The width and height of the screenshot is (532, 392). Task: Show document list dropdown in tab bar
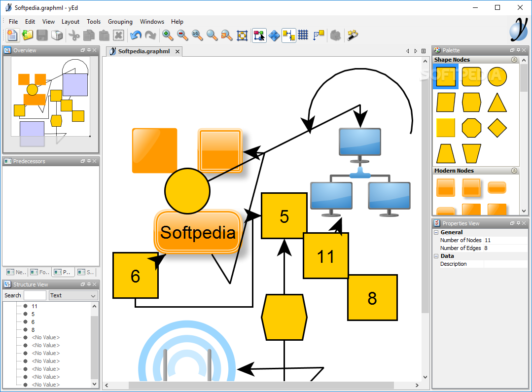424,51
